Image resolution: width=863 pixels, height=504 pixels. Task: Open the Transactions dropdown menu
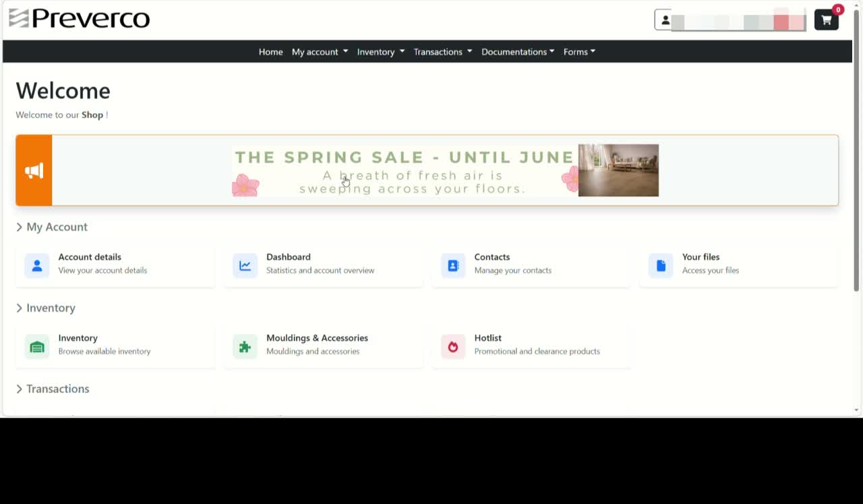pos(442,52)
